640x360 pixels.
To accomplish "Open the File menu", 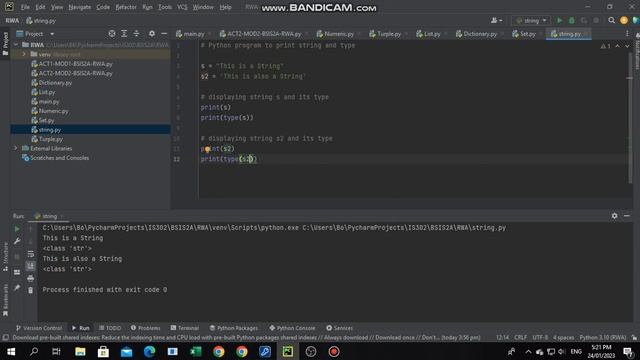I will [25, 7].
